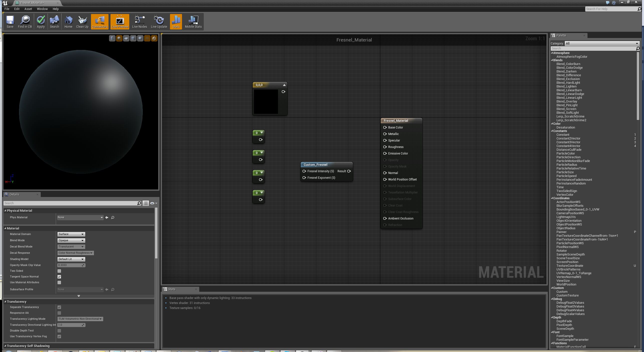Click the Save button
644x352 pixels.
click(10, 21)
